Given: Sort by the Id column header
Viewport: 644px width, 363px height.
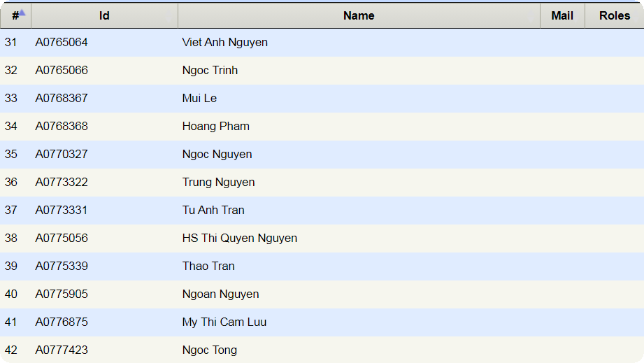Looking at the screenshot, I should coord(104,15).
